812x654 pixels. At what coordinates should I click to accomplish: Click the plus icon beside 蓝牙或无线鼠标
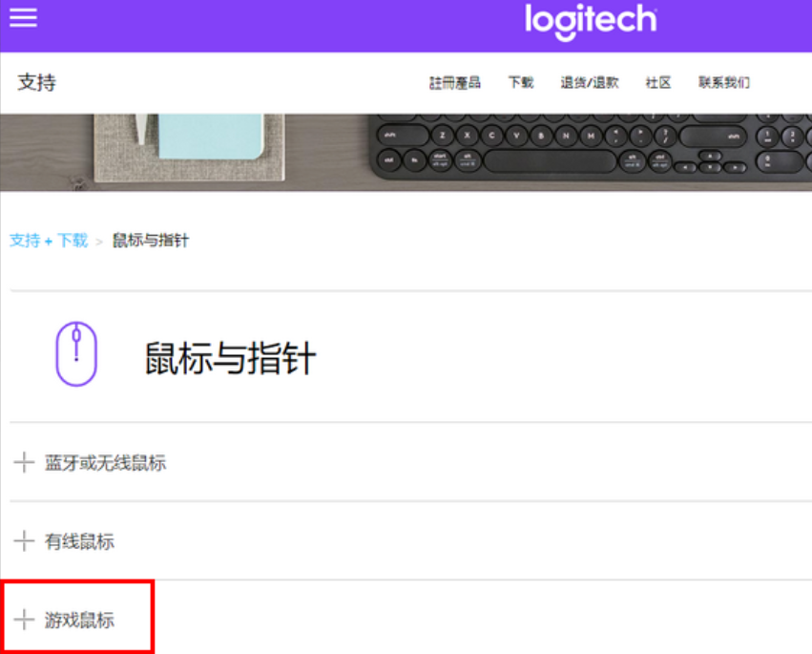[x=24, y=463]
